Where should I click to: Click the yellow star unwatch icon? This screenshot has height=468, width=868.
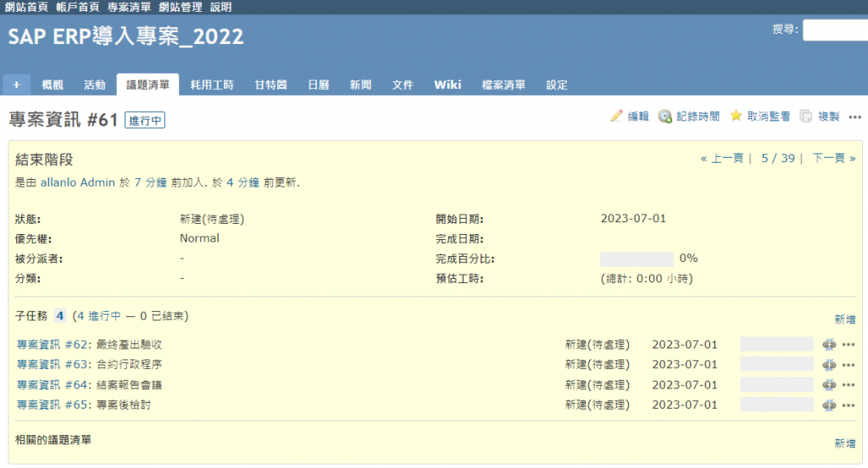click(x=736, y=115)
